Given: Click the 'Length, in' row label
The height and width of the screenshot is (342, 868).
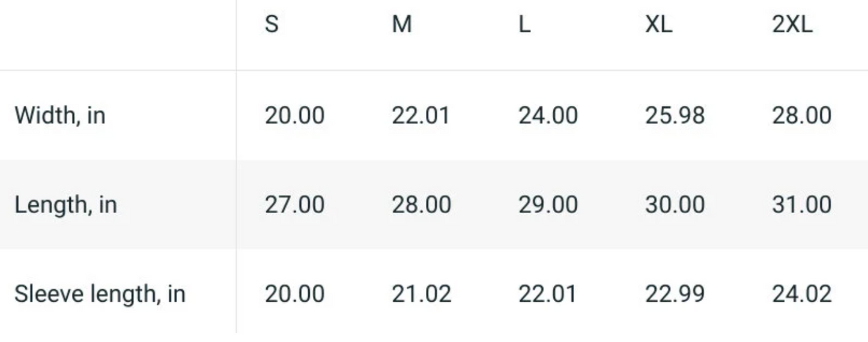Looking at the screenshot, I should coord(65,205).
